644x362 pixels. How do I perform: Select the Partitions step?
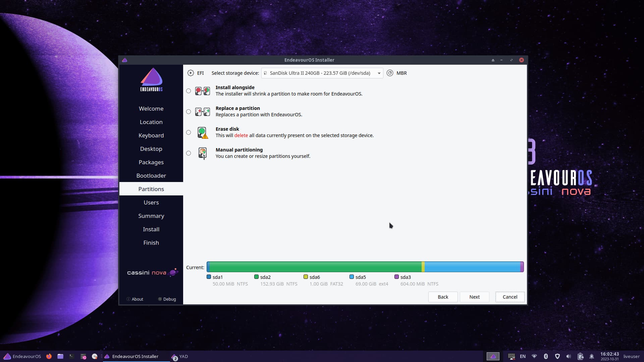coord(151,189)
